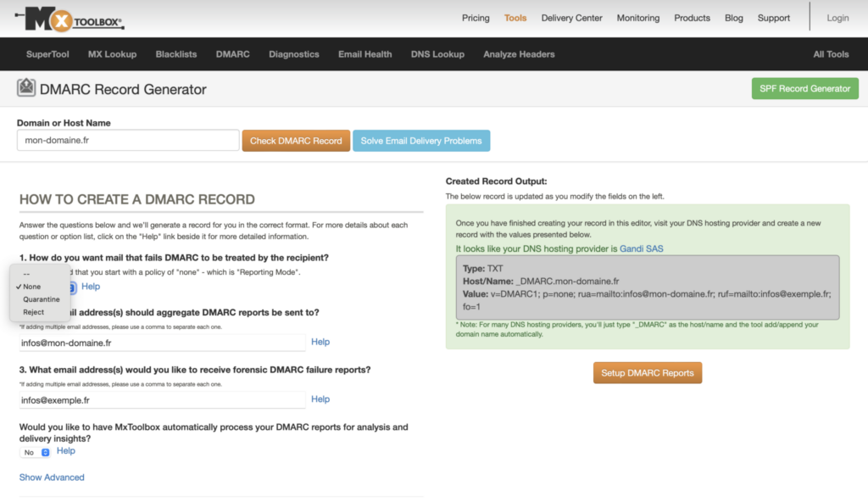The width and height of the screenshot is (868, 502).
Task: Open the Diagnostics tab
Action: (294, 54)
